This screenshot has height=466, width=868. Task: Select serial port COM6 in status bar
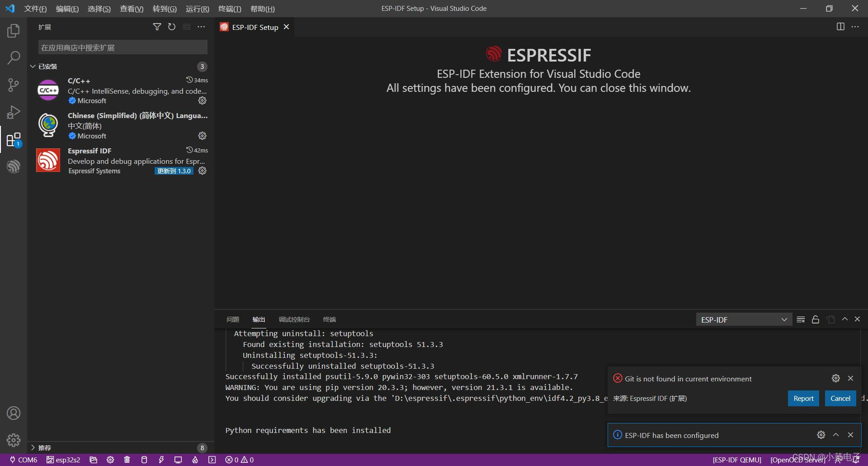pyautogui.click(x=24, y=460)
